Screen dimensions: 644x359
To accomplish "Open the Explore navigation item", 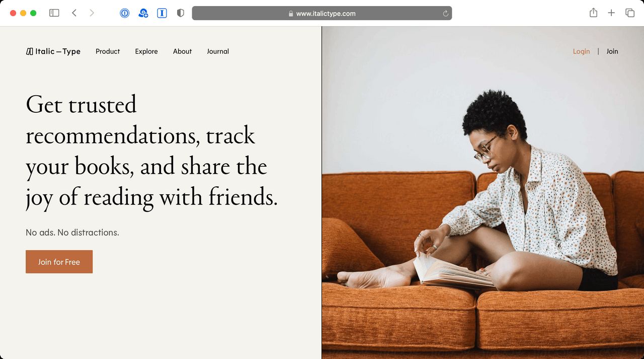I will coord(146,51).
